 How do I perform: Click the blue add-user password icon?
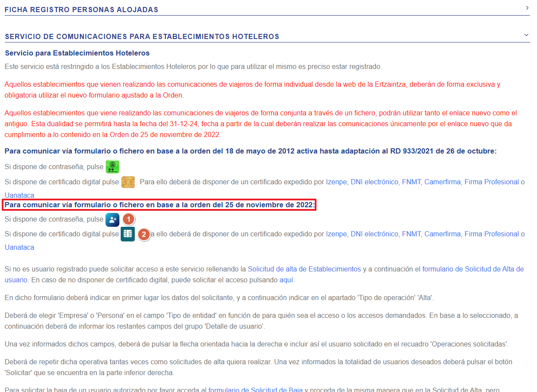point(112,220)
